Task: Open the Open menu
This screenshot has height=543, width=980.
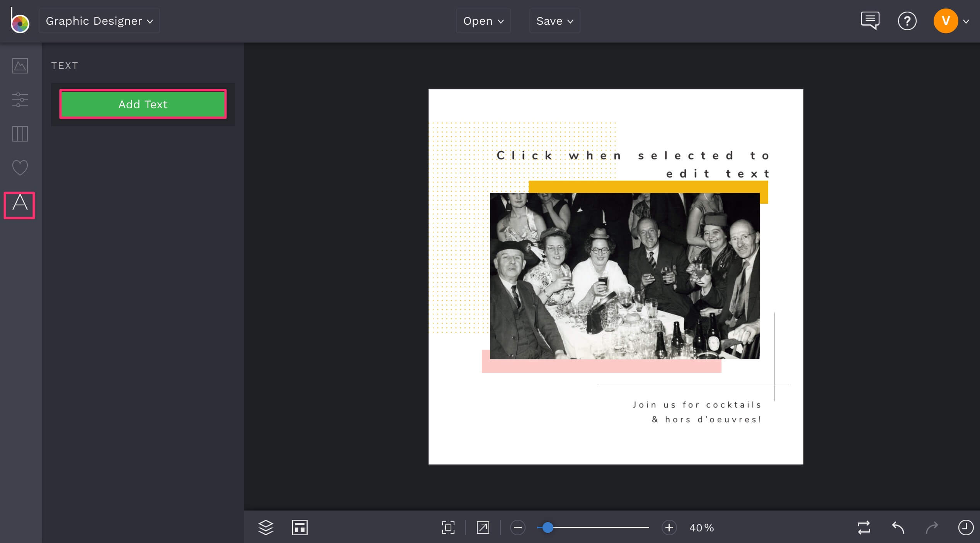Action: [x=483, y=21]
